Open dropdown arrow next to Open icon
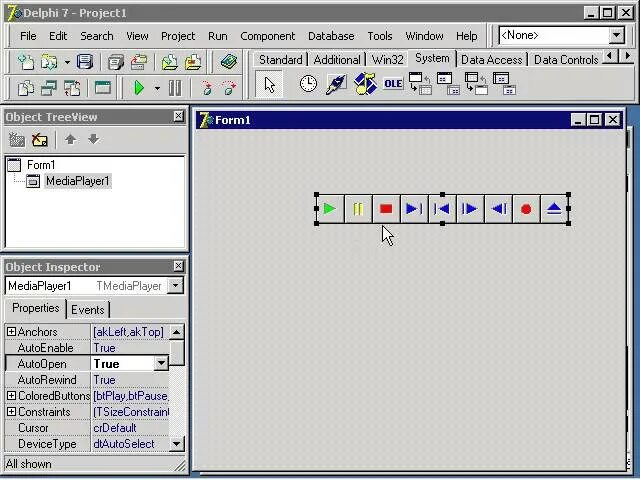Screen dimensions: 640x480 point(67,62)
